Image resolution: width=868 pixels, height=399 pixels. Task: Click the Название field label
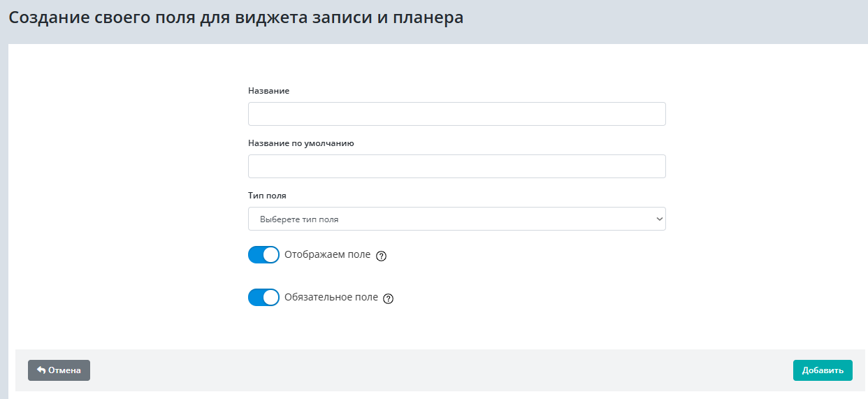point(268,91)
